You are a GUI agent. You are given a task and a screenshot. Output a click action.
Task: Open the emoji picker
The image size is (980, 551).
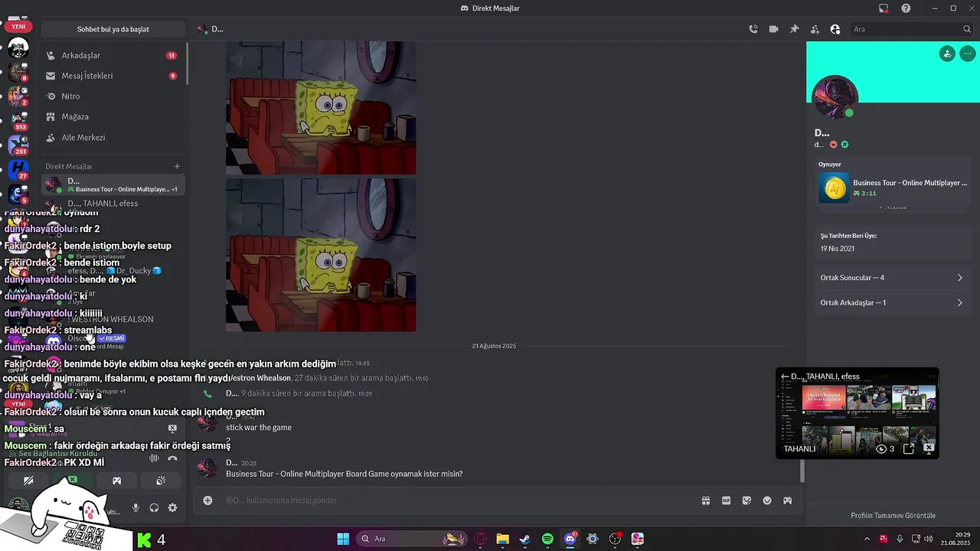click(767, 500)
